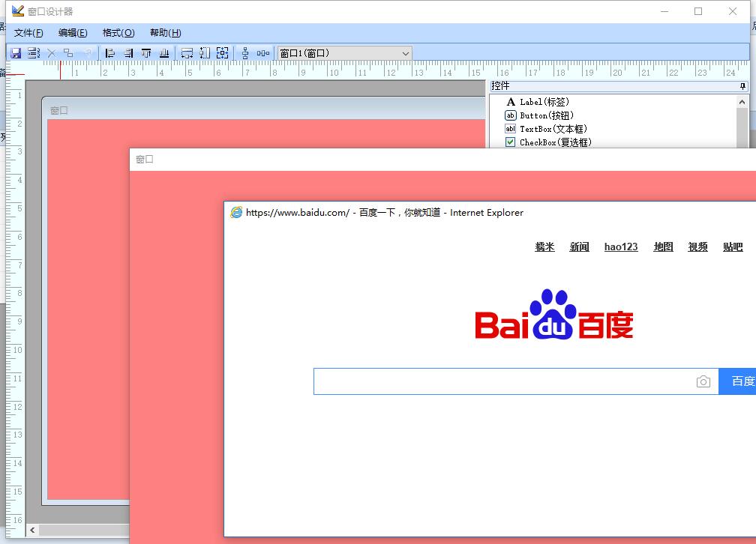The image size is (756, 544).
Task: Open the hao123 link on Baidu
Action: click(x=621, y=247)
